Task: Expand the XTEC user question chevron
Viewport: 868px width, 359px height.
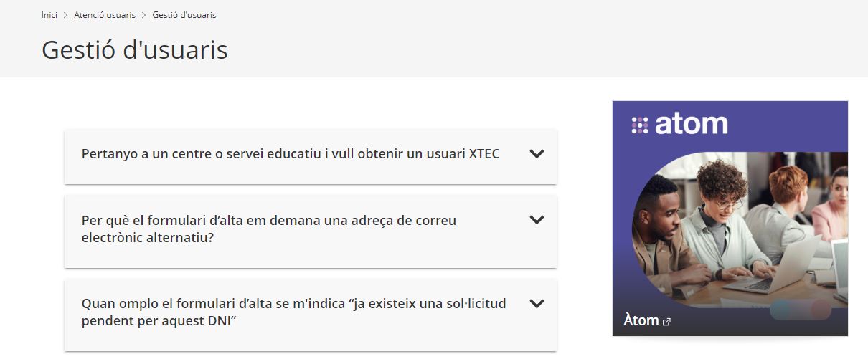Action: [x=537, y=153]
